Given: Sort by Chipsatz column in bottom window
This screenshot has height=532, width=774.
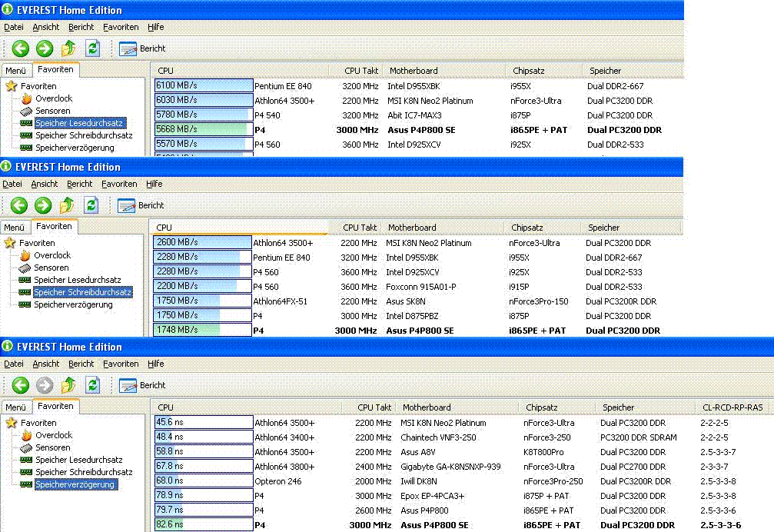Looking at the screenshot, I should point(556,407).
